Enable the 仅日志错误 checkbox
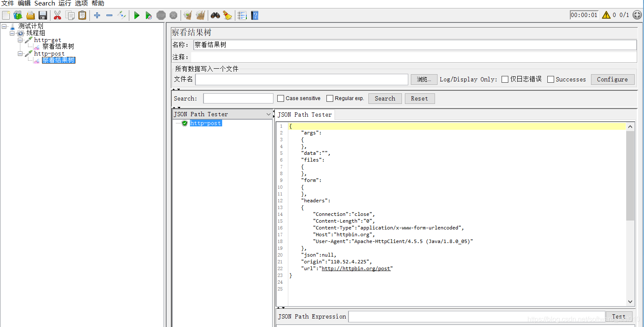The width and height of the screenshot is (644, 327). 505,79
